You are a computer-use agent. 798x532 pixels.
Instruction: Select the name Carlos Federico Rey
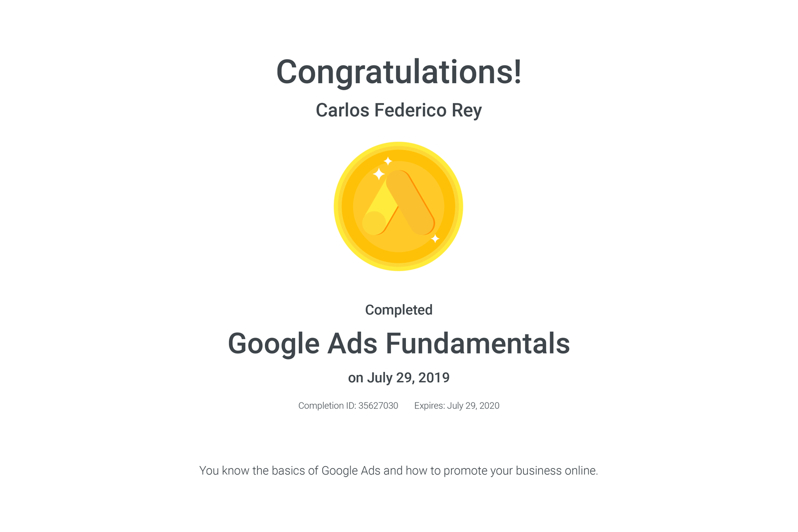click(x=399, y=111)
